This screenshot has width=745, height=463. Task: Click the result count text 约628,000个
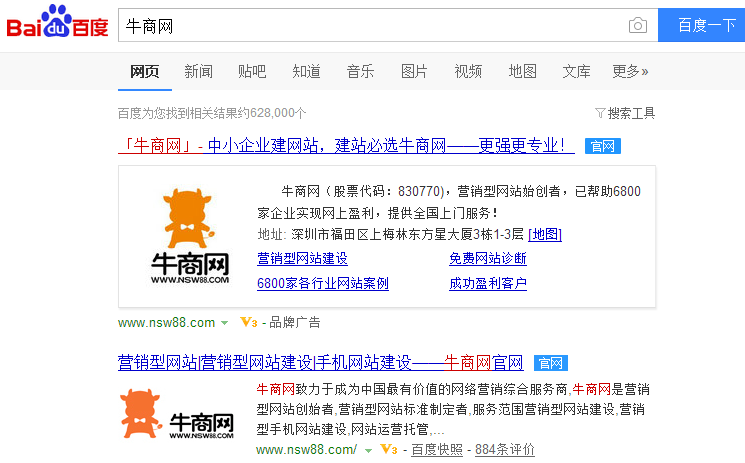(272, 113)
